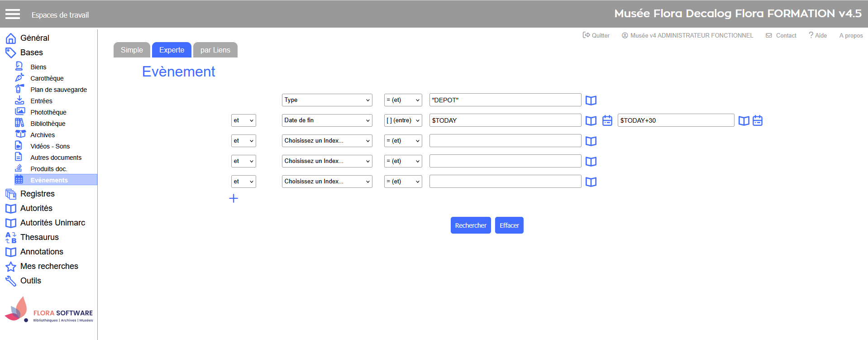This screenshot has width=868, height=340.
Task: Open Thesaurus in the sidebar
Action: [x=39, y=237]
